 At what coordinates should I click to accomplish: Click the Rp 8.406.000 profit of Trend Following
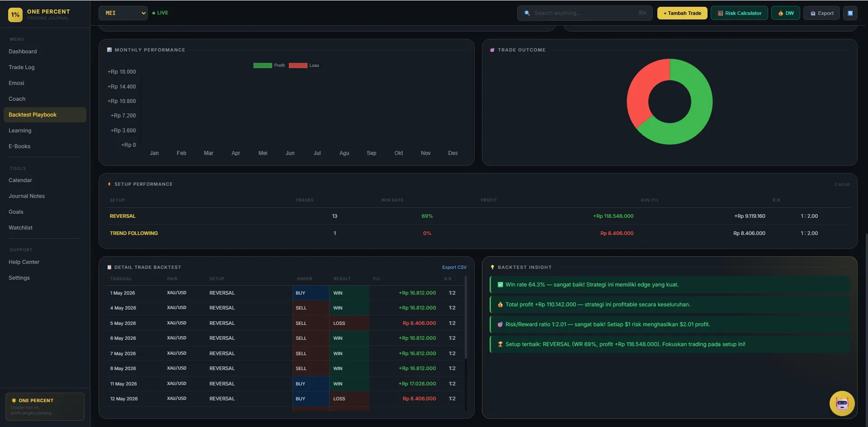[x=617, y=233]
